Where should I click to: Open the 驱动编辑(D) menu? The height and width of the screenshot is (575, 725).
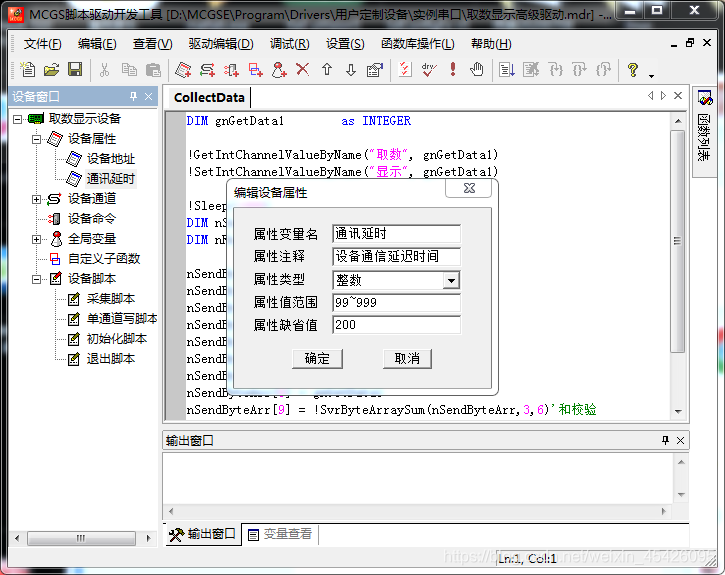(220, 44)
